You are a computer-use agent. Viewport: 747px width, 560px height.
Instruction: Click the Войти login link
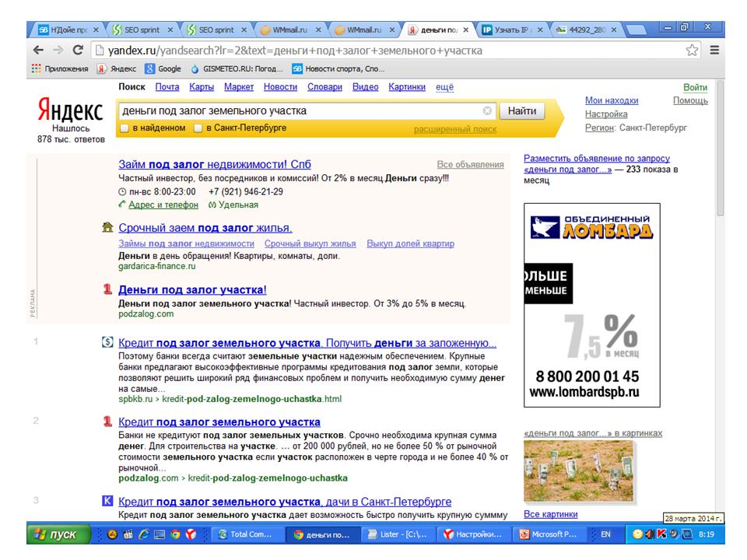[695, 87]
